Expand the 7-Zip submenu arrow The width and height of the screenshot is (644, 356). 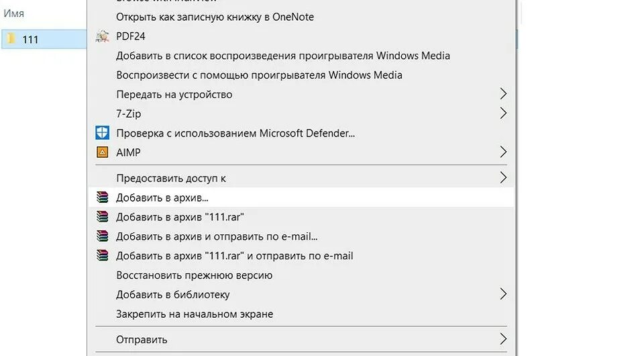(x=503, y=114)
